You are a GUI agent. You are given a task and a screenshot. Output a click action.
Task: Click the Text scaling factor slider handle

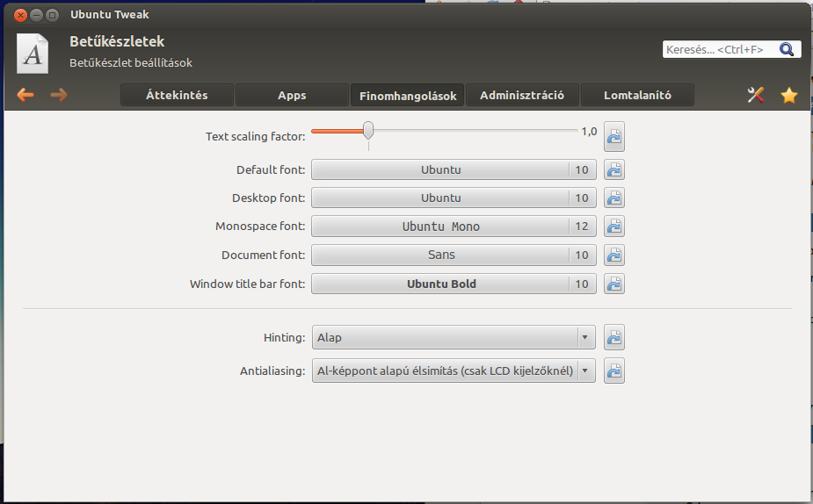368,131
